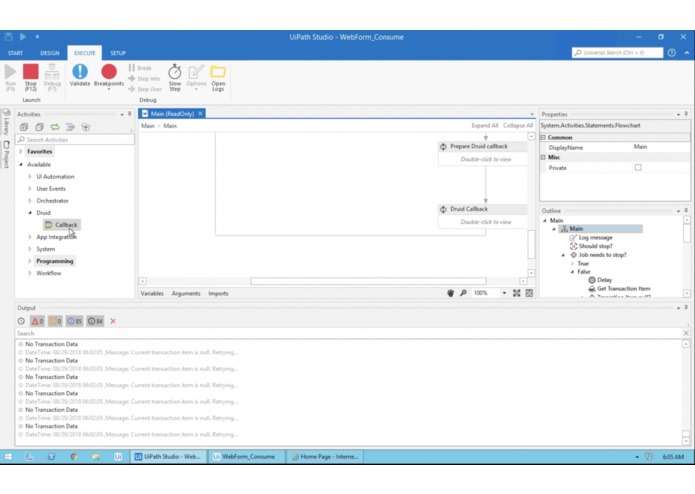Switch to WebForm_Consume taskbar window
Screen dimensions: 695x494
[246, 456]
